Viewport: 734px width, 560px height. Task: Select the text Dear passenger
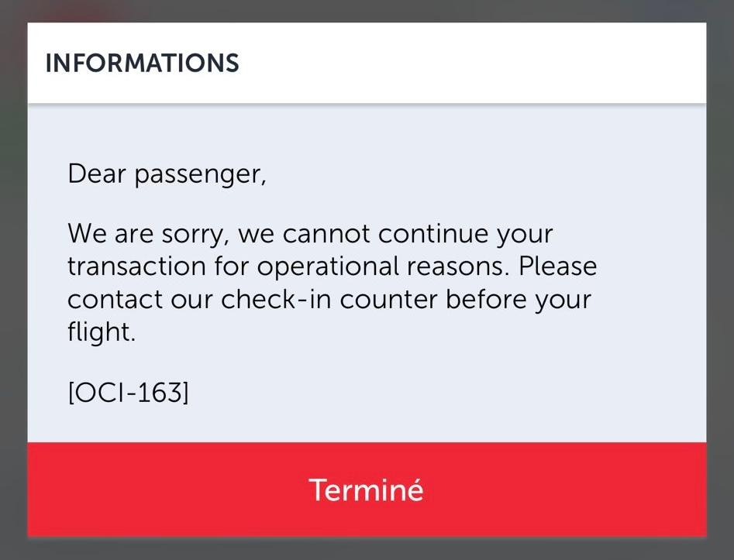167,173
